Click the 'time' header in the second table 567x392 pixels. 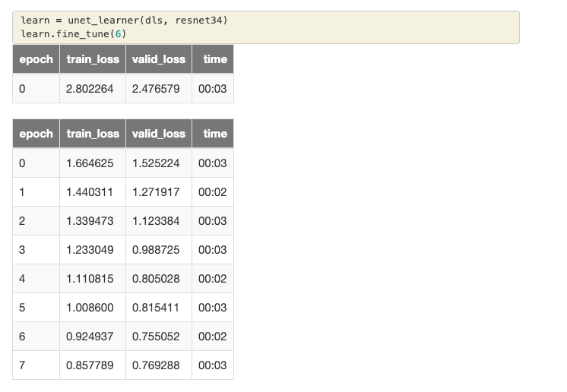click(x=213, y=134)
